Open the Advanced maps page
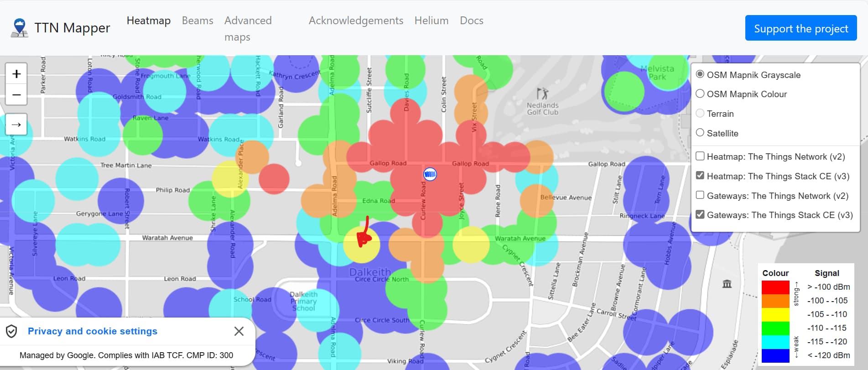This screenshot has height=370, width=868. click(248, 29)
